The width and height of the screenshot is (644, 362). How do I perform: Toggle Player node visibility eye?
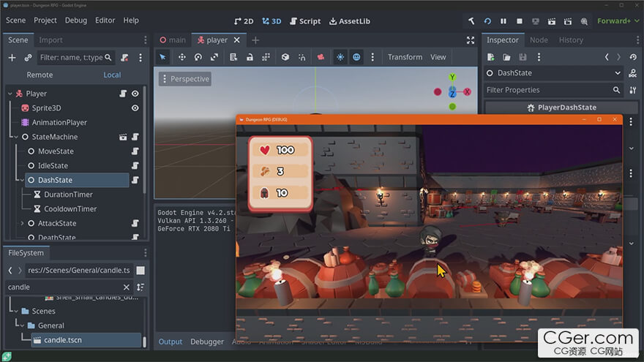click(x=135, y=94)
